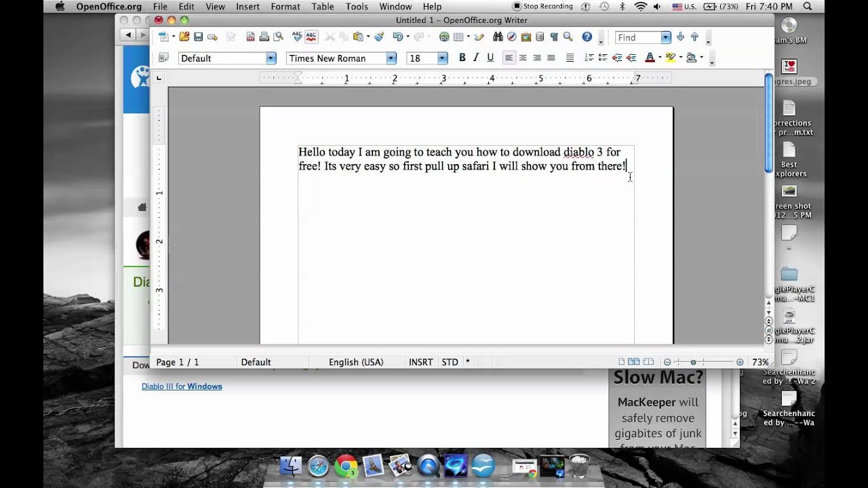
Task: Open a file with the Open folder icon
Action: click(184, 37)
